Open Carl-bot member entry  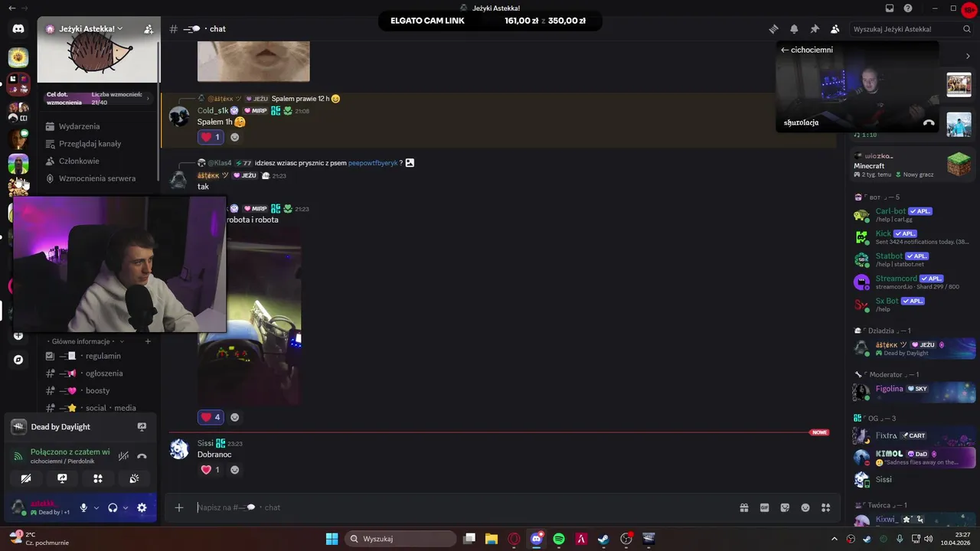pos(913,214)
